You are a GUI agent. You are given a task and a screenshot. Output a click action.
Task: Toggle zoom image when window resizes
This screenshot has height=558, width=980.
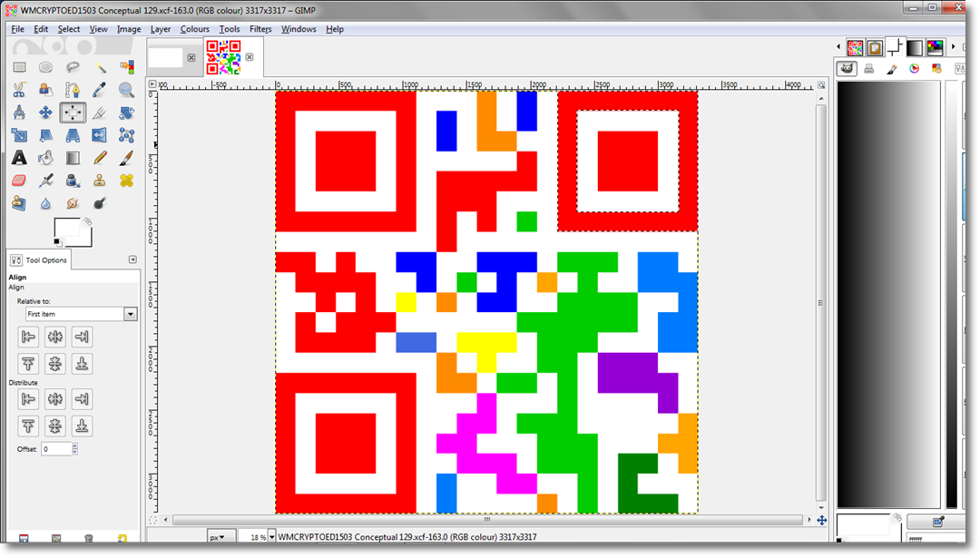(821, 84)
